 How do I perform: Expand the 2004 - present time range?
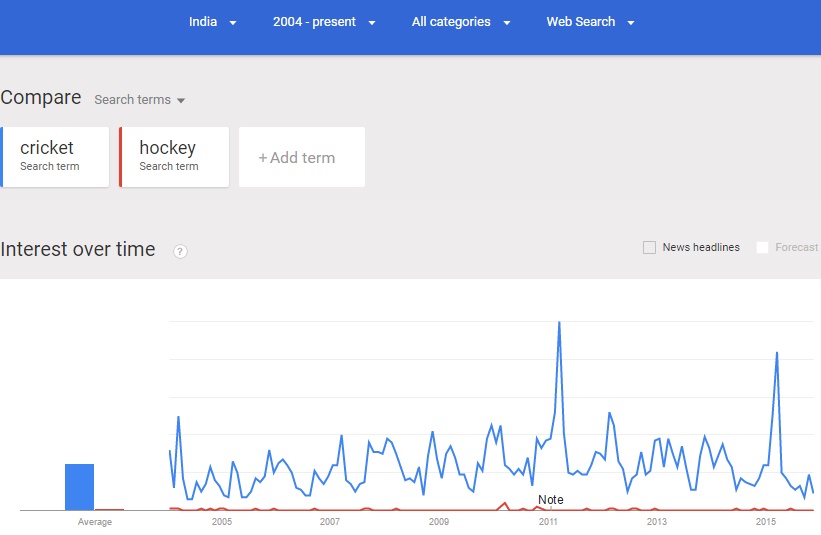pos(324,22)
